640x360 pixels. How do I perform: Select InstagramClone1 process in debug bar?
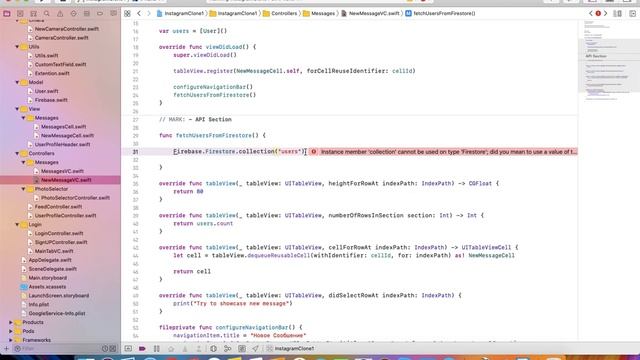(x=290, y=349)
